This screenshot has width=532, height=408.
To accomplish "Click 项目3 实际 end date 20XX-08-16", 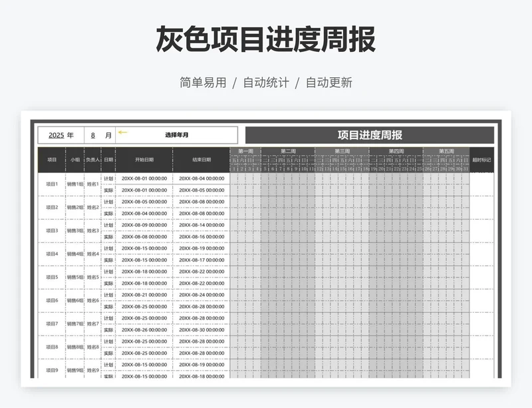I will [201, 237].
